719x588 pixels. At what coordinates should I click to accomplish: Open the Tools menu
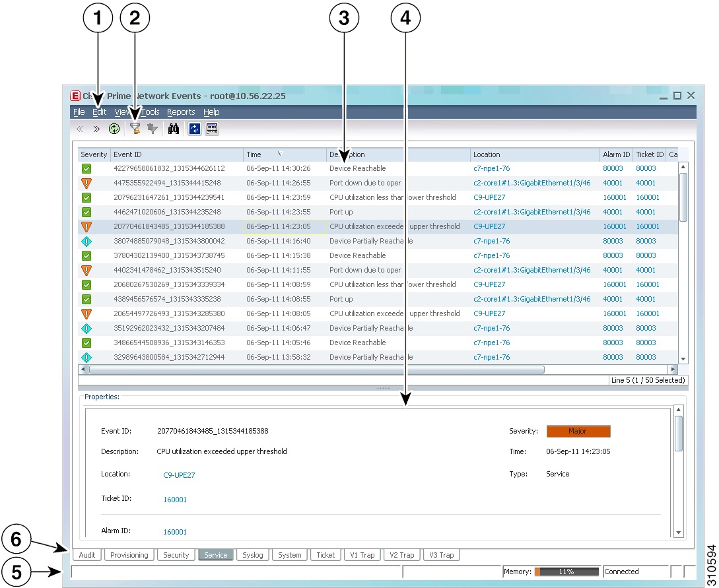click(150, 112)
